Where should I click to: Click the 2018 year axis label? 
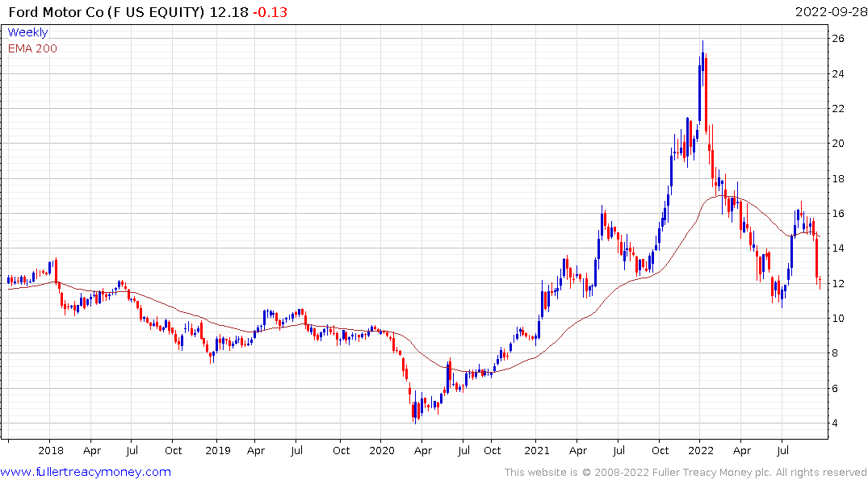[x=50, y=451]
